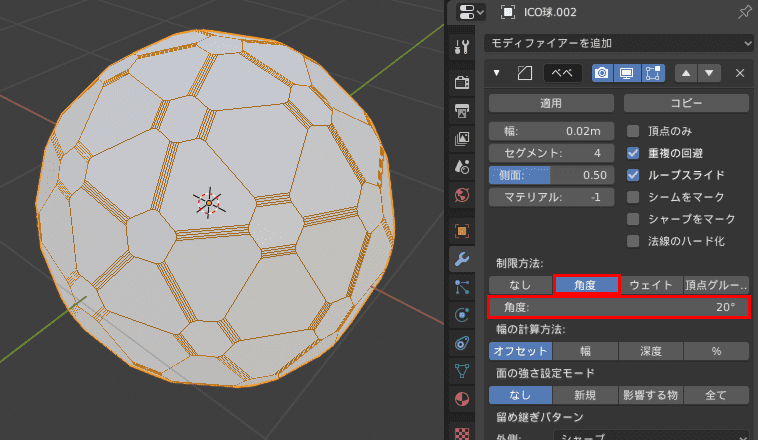Select なし face strength mode
Image resolution: width=758 pixels, height=440 pixels.
pos(521,395)
